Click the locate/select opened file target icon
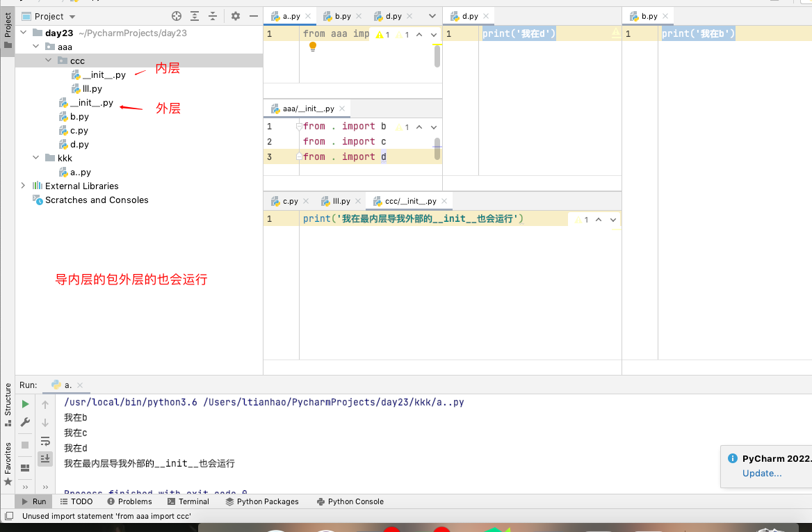 pos(177,16)
